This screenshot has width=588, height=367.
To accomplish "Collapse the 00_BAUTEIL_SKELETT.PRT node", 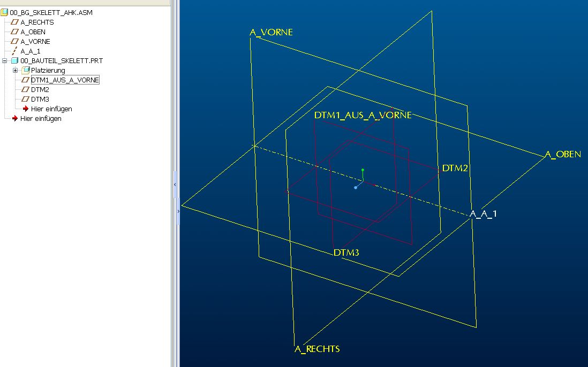I will tap(4, 60).
